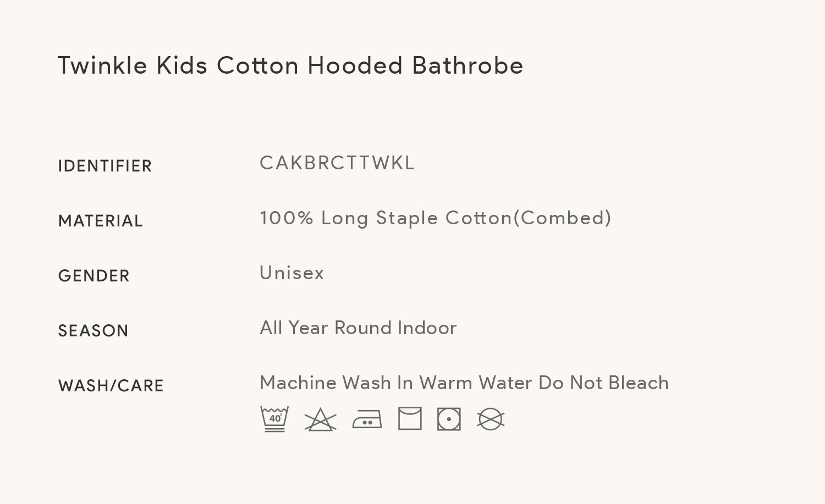Click the Machine Wash In Warm Water instruction text
This screenshot has height=504, width=825.
[396, 383]
